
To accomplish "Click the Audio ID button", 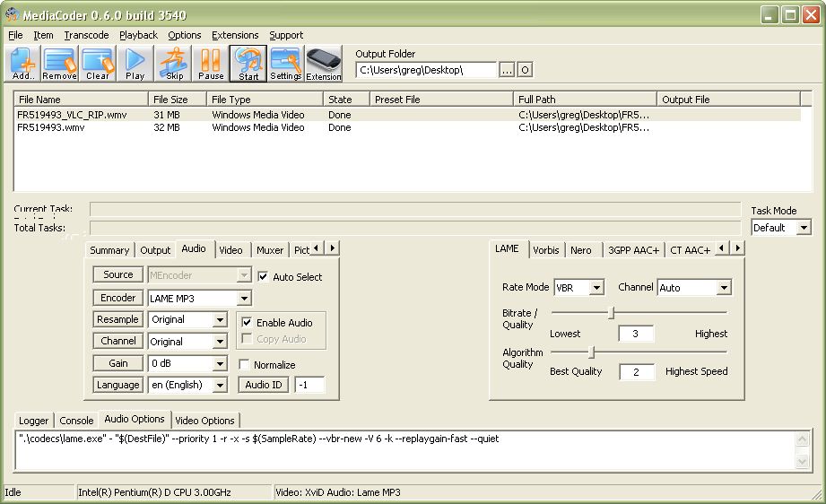I will click(x=264, y=385).
